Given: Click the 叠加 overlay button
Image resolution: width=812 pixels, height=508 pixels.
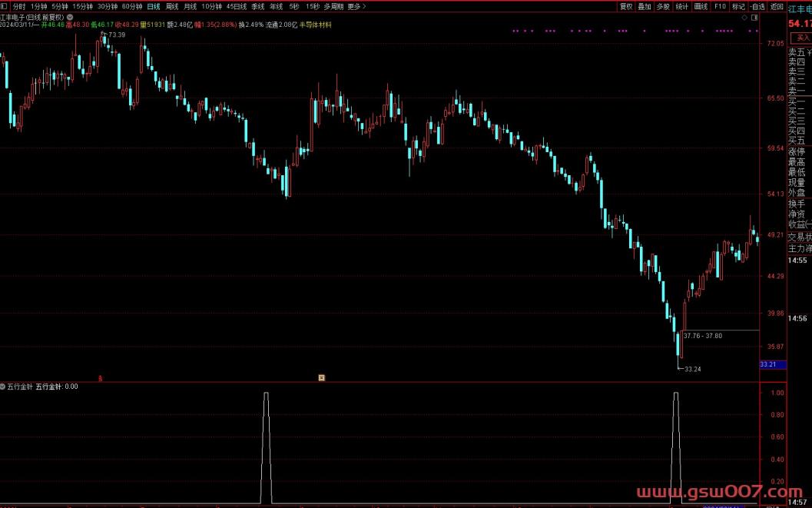Looking at the screenshot, I should 645,6.
